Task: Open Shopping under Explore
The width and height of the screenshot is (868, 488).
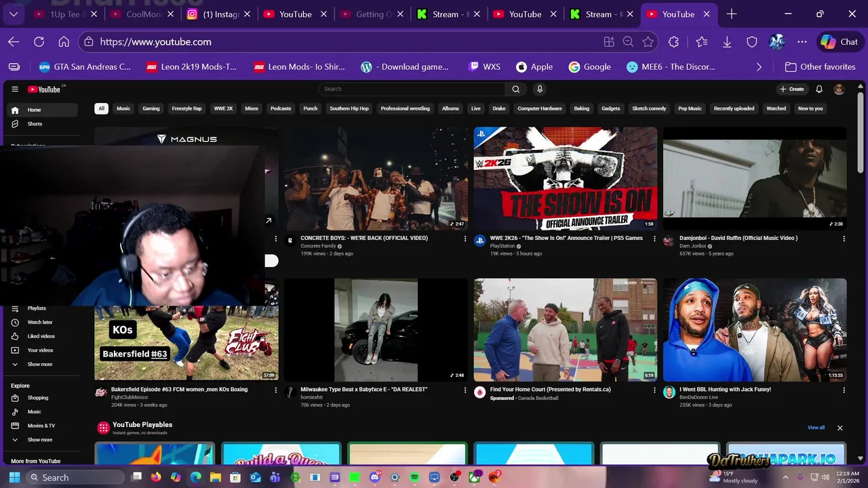Action: 37,398
